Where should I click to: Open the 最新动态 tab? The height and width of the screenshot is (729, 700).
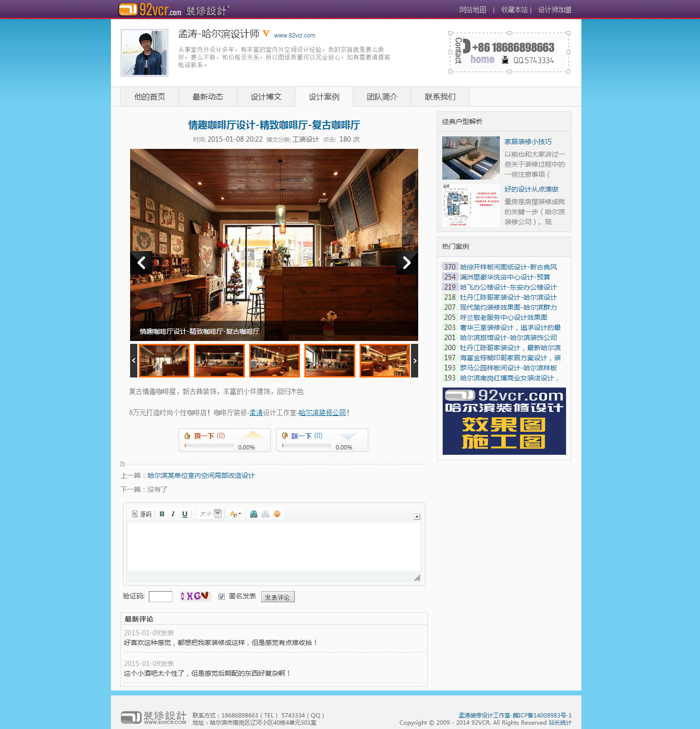208,97
